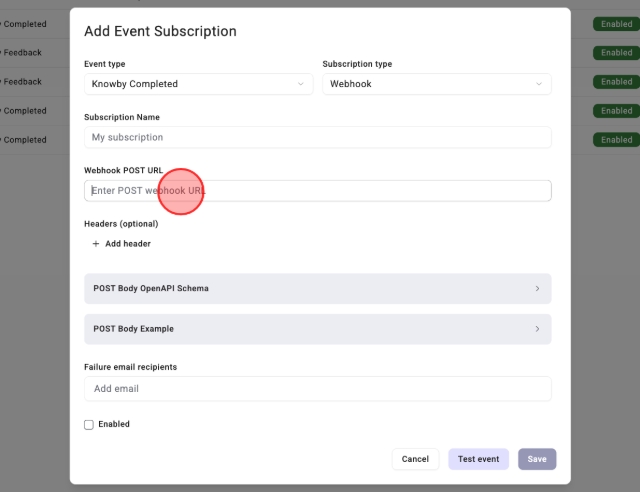This screenshot has width=640, height=492.
Task: Open the Subscription type dropdown
Action: coord(437,84)
